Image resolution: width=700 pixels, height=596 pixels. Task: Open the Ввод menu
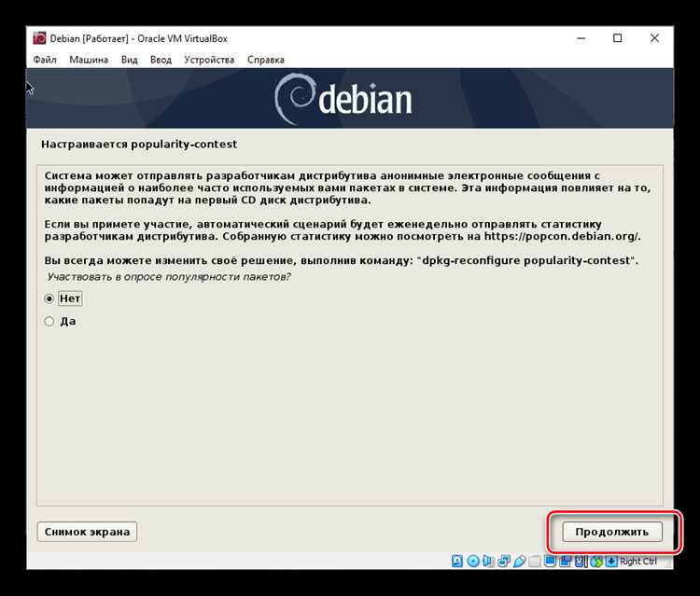coord(161,60)
